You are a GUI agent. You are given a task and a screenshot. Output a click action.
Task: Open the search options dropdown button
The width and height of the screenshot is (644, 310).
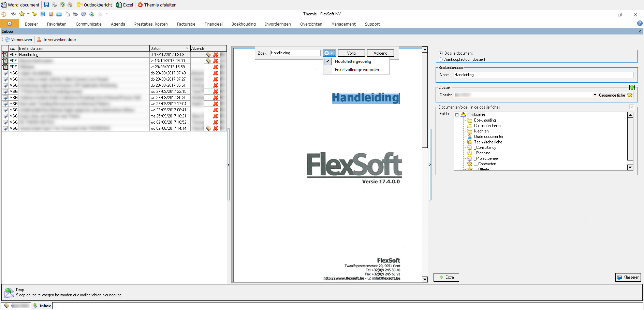pos(330,53)
